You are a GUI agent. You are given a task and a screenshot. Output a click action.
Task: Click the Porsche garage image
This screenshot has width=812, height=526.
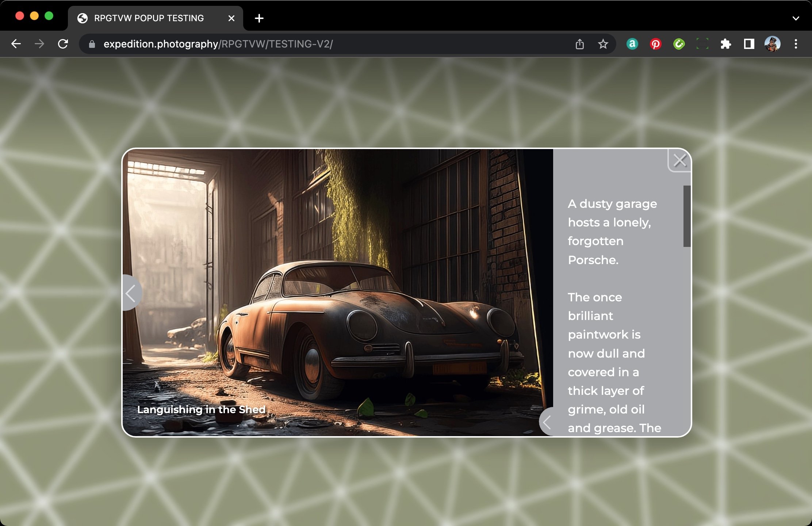pyautogui.click(x=338, y=292)
